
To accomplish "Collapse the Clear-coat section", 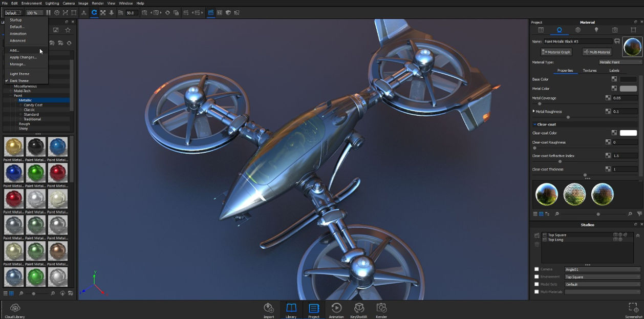I will 535,124.
